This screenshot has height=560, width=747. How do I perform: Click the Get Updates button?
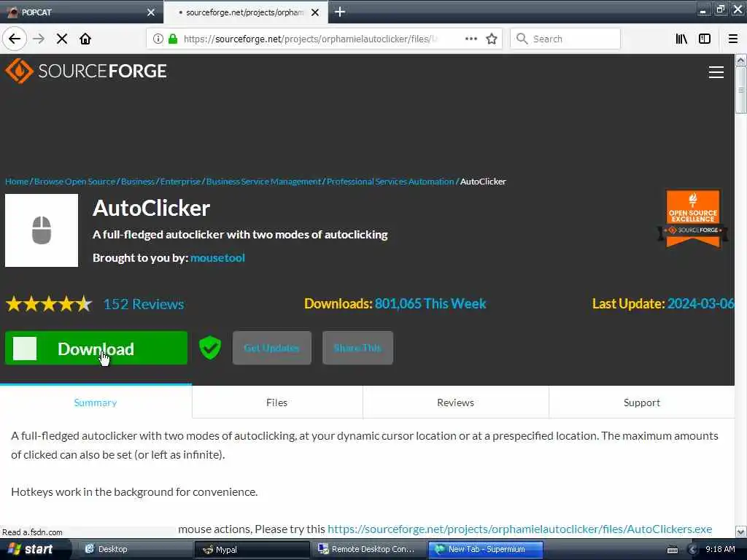coord(271,348)
